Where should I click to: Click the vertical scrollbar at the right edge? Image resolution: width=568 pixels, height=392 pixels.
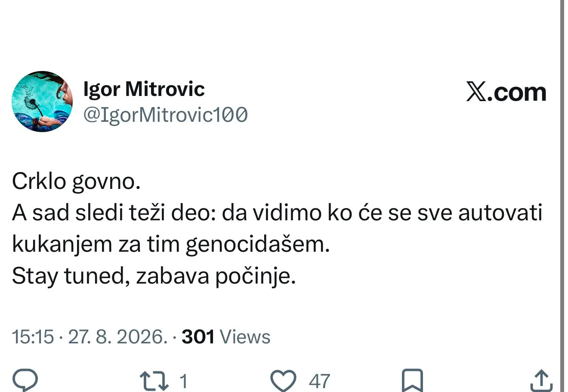[562, 196]
